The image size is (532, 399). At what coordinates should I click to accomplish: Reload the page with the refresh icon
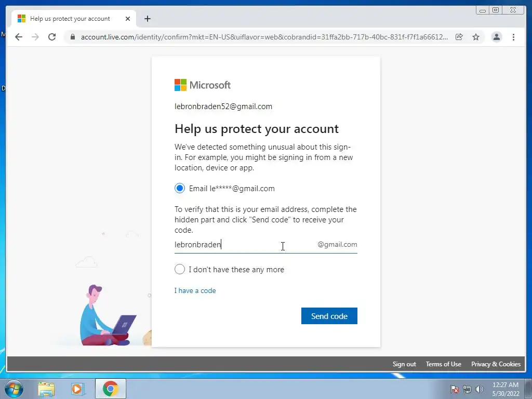52,37
